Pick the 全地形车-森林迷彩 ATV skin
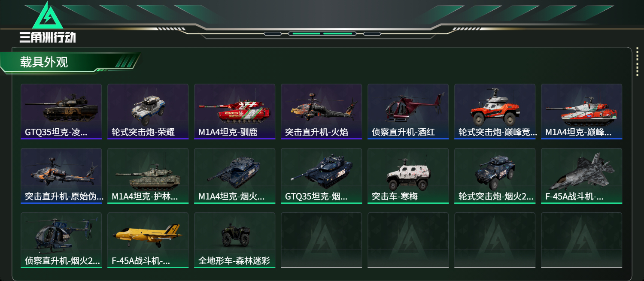 tap(234, 240)
